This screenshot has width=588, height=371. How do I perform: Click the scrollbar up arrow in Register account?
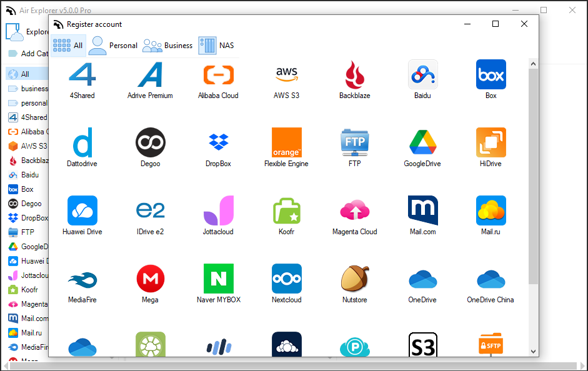tap(533, 64)
